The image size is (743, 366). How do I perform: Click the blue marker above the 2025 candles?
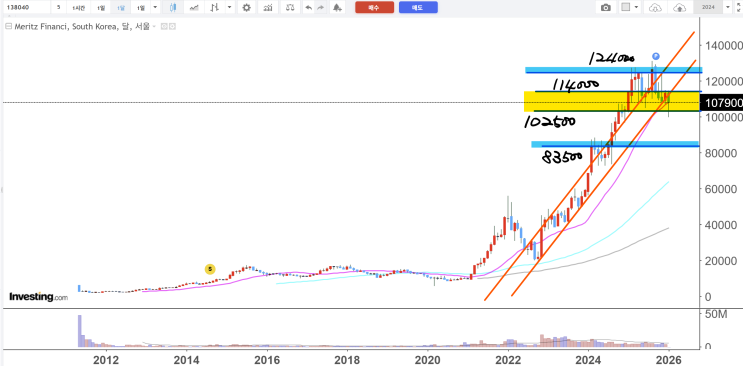click(x=656, y=56)
